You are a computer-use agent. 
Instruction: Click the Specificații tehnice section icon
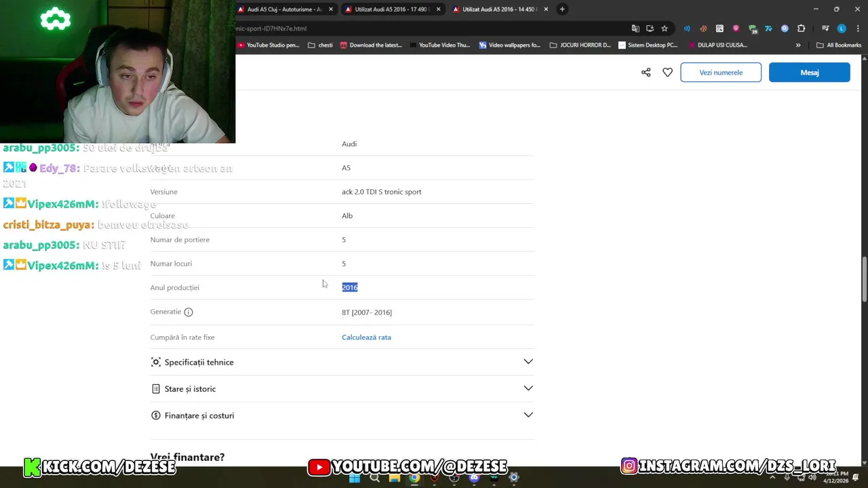tap(156, 362)
